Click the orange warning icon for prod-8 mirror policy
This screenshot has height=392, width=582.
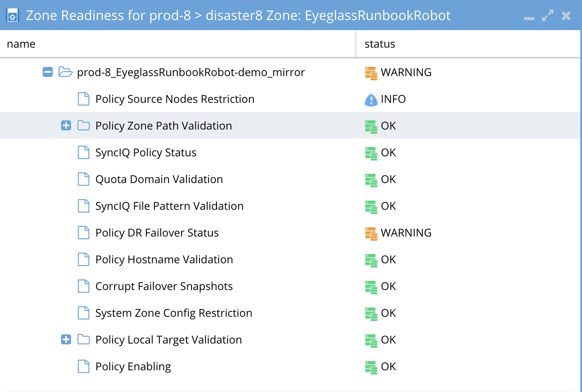point(371,73)
